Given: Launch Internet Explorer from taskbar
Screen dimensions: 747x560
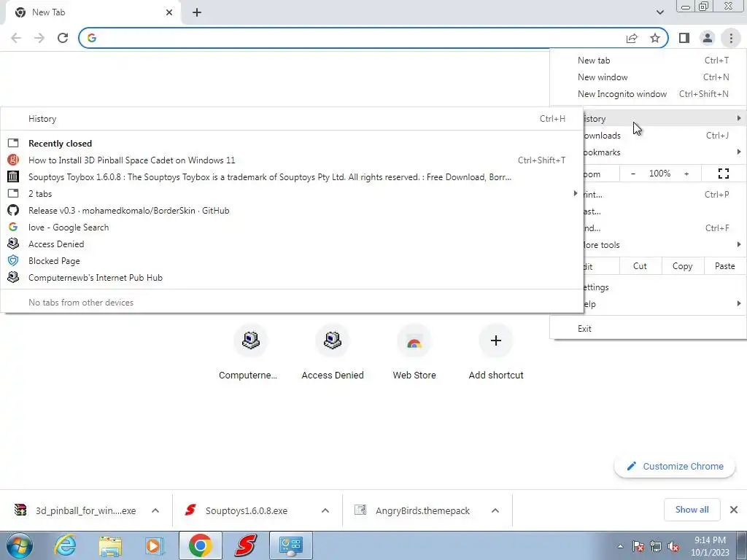Looking at the screenshot, I should point(65,545).
